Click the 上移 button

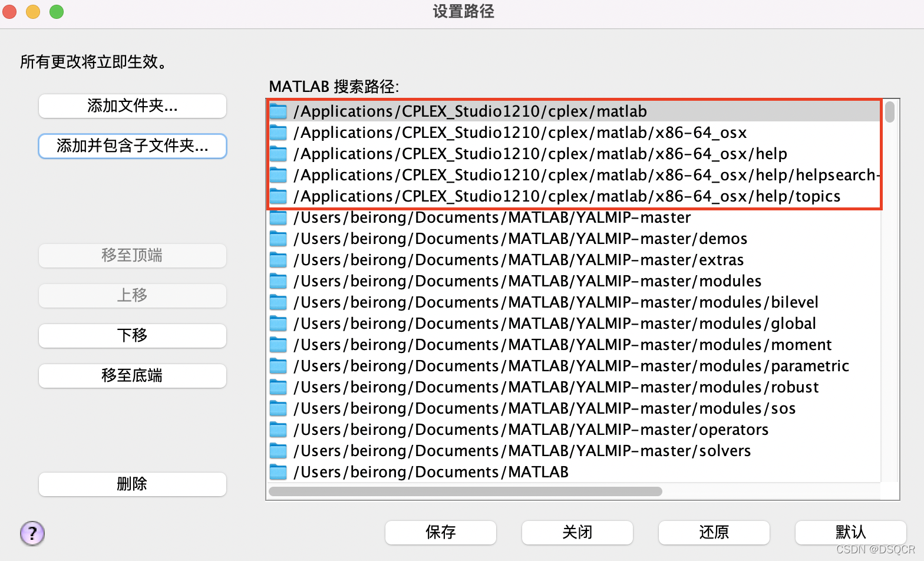pyautogui.click(x=133, y=296)
